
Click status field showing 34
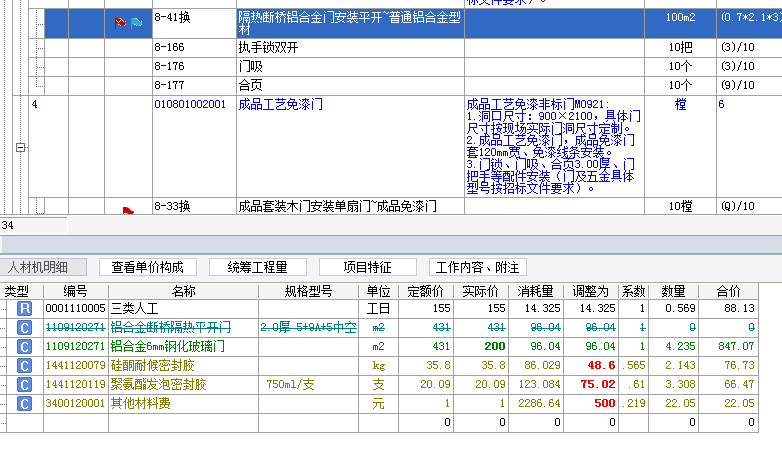[33, 225]
